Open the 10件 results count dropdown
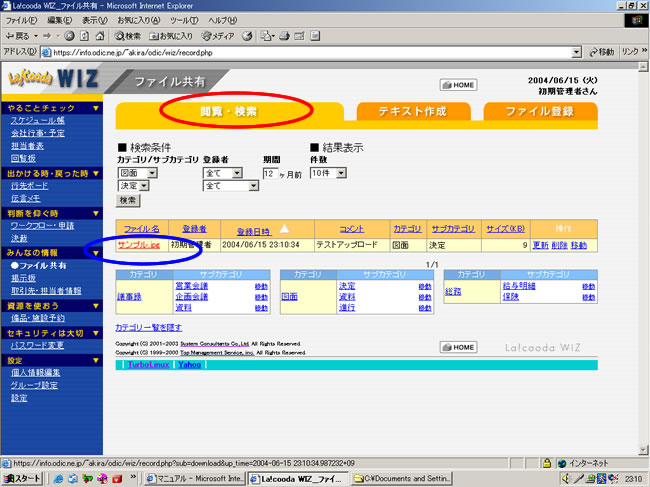Screen dimensions: 650x487 (341, 172)
